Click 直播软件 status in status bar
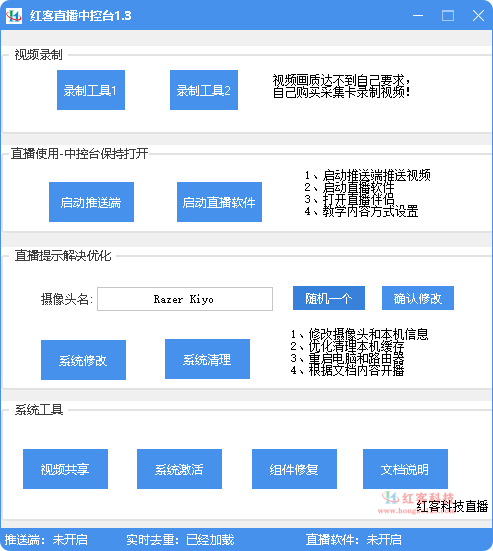 coord(353,540)
